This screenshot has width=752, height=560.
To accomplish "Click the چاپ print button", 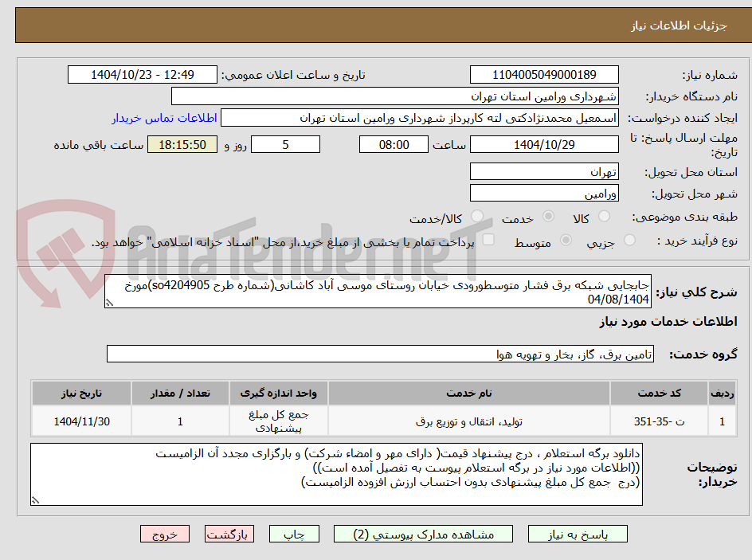I will 294,534.
